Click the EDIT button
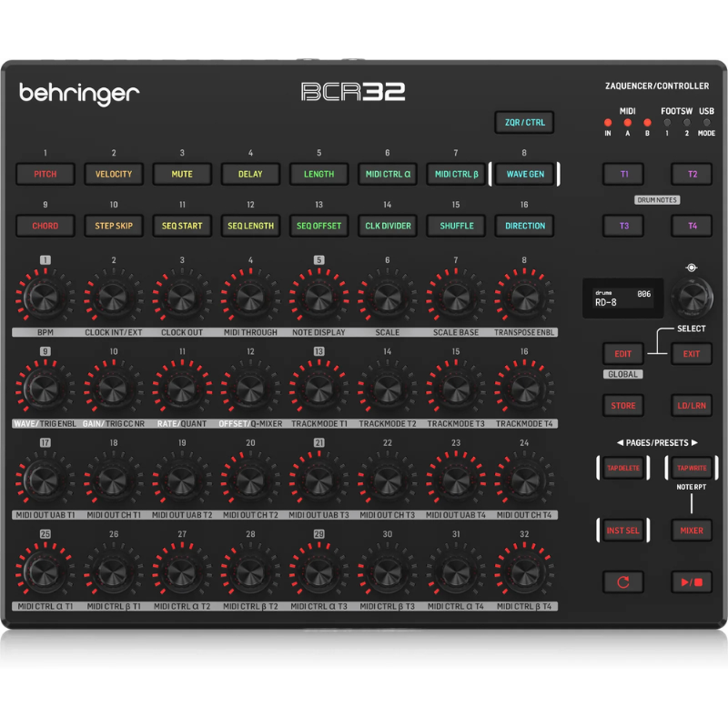This screenshot has width=728, height=728. pyautogui.click(x=623, y=354)
